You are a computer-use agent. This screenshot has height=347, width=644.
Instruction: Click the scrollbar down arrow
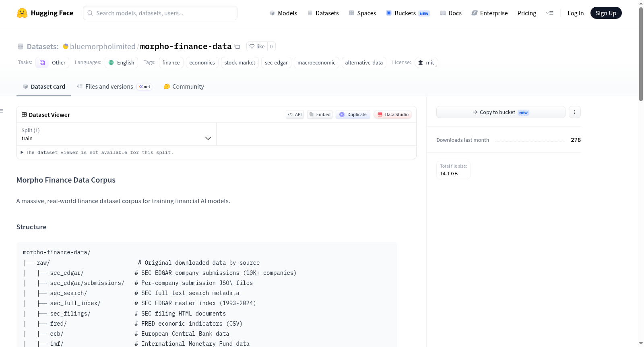(x=641, y=343)
